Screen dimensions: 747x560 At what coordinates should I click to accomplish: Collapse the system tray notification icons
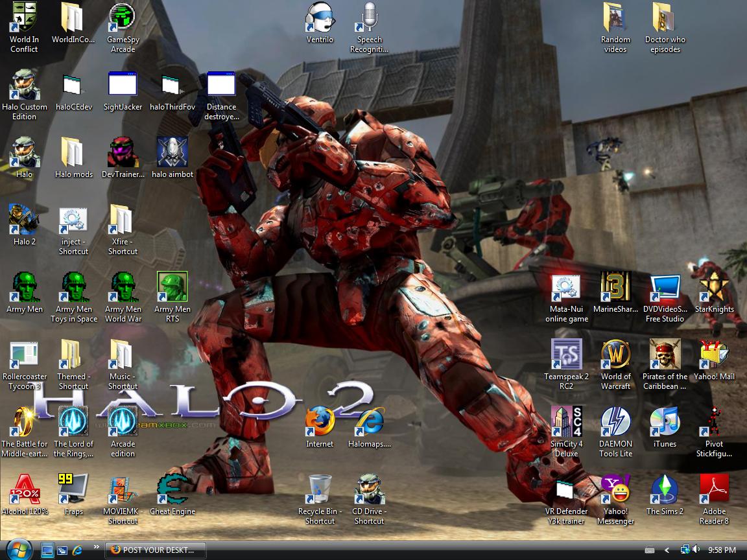point(667,551)
